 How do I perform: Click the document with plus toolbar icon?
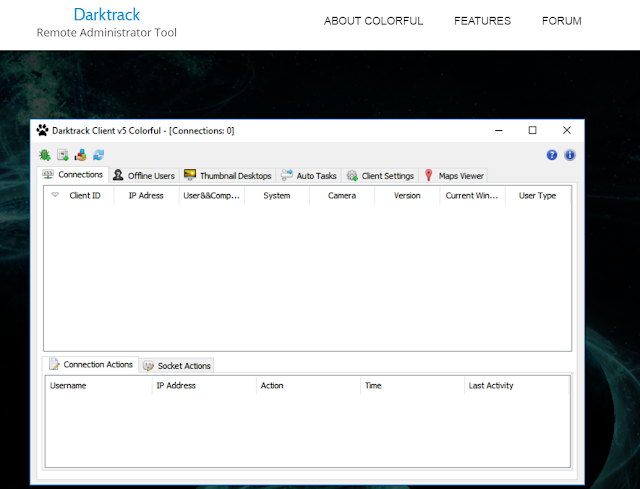62,155
